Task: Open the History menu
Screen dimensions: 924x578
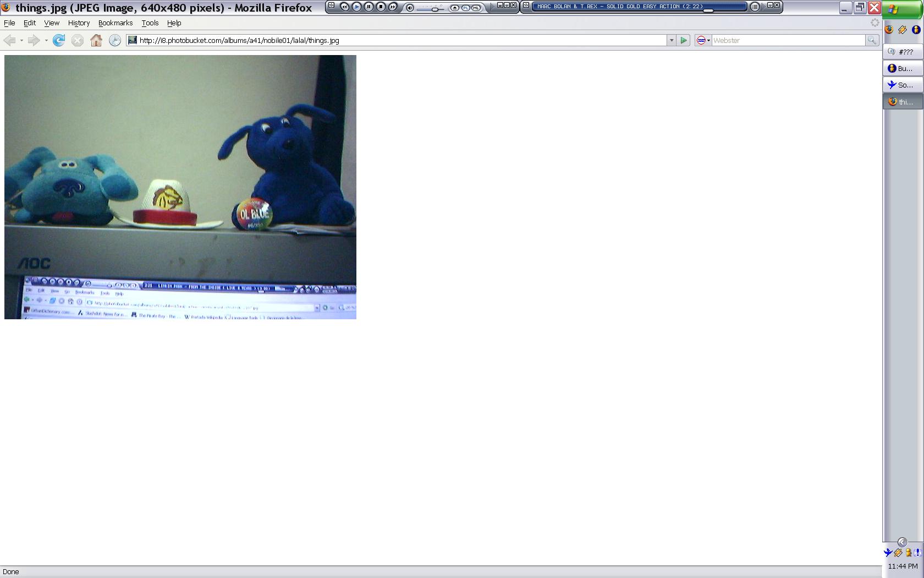Action: tap(79, 23)
